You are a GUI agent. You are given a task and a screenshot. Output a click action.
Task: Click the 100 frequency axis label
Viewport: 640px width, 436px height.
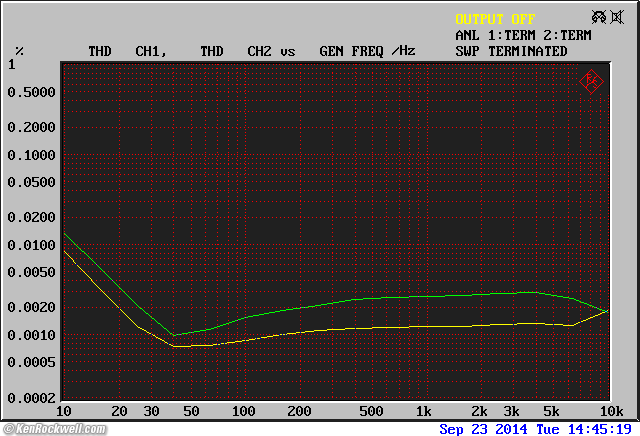tap(244, 411)
